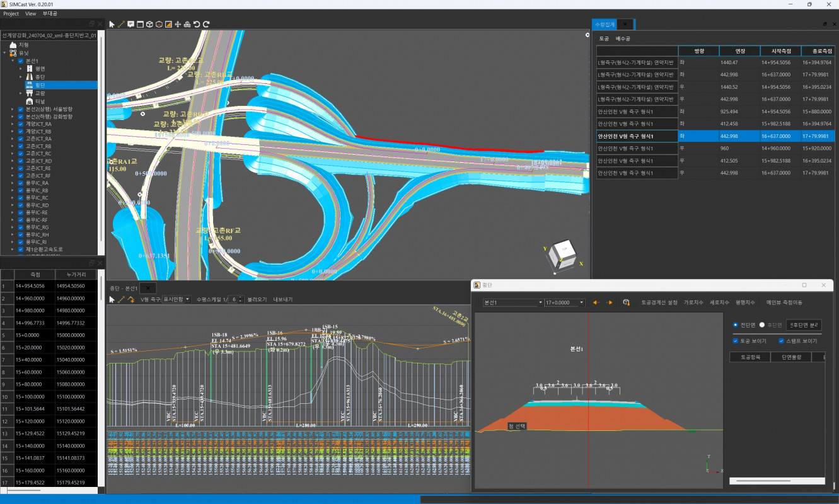Open the station 17+0.0000 dropdown
Image resolution: width=839 pixels, height=504 pixels.
tap(581, 303)
